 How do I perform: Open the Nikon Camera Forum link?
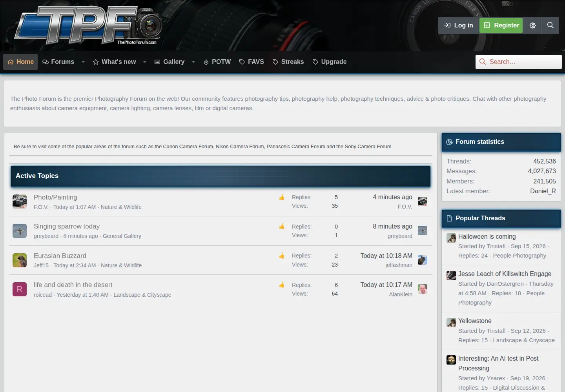coord(240,147)
